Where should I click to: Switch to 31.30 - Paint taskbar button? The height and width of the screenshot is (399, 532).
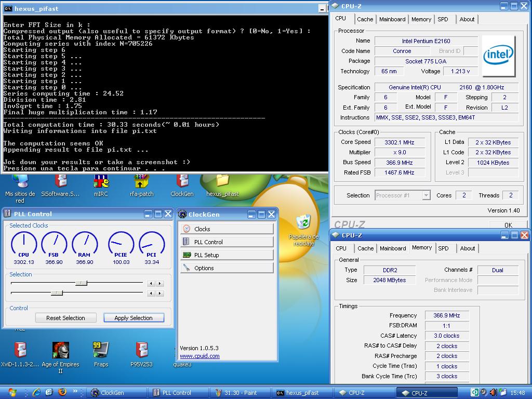241,393
